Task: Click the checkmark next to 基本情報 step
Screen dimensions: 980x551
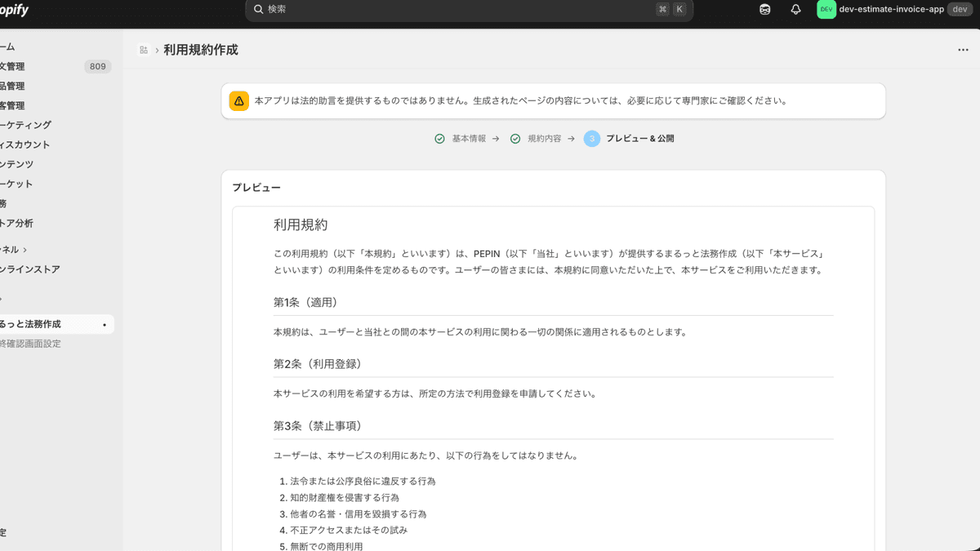Action: click(x=439, y=139)
